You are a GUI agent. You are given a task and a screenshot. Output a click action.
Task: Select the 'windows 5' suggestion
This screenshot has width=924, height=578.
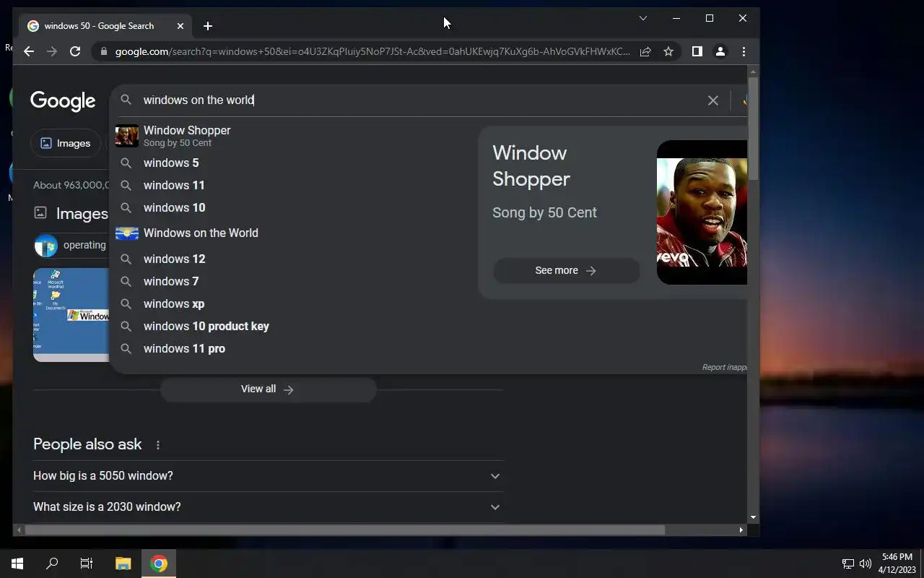(292, 163)
